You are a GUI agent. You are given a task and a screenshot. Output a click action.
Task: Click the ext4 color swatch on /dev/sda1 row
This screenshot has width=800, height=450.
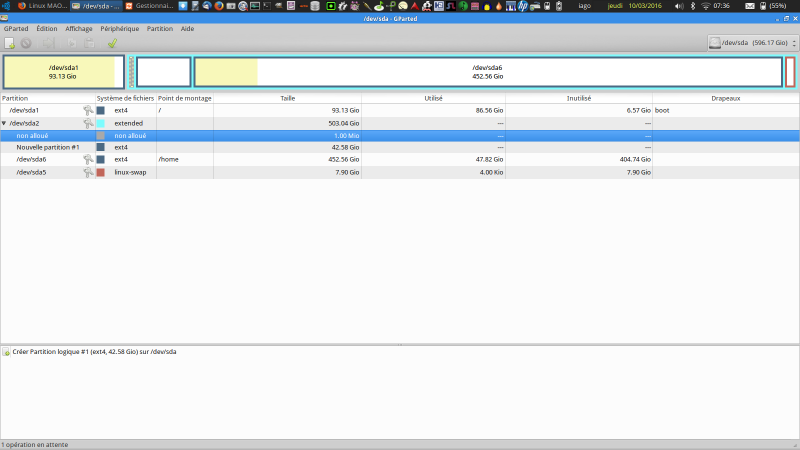click(101, 110)
